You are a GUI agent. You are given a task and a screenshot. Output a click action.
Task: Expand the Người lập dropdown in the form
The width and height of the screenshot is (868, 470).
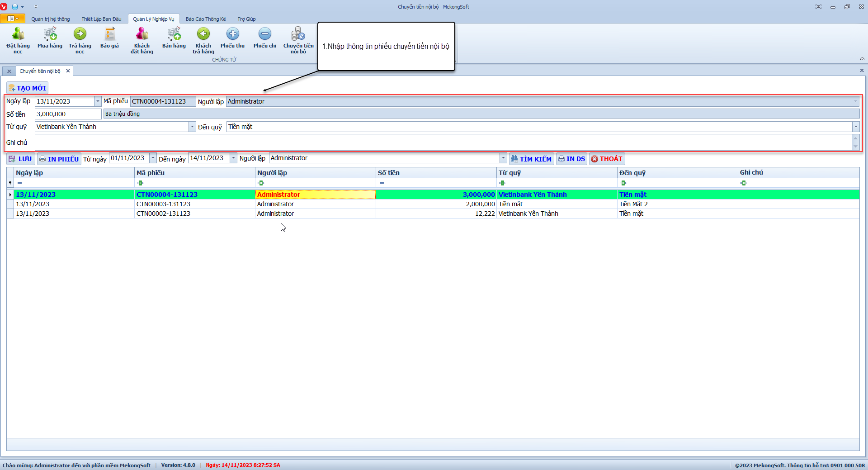click(x=855, y=101)
